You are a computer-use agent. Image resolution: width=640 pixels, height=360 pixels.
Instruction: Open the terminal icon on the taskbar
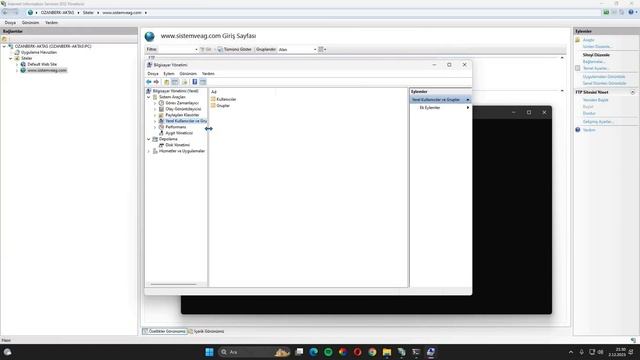pos(416,352)
